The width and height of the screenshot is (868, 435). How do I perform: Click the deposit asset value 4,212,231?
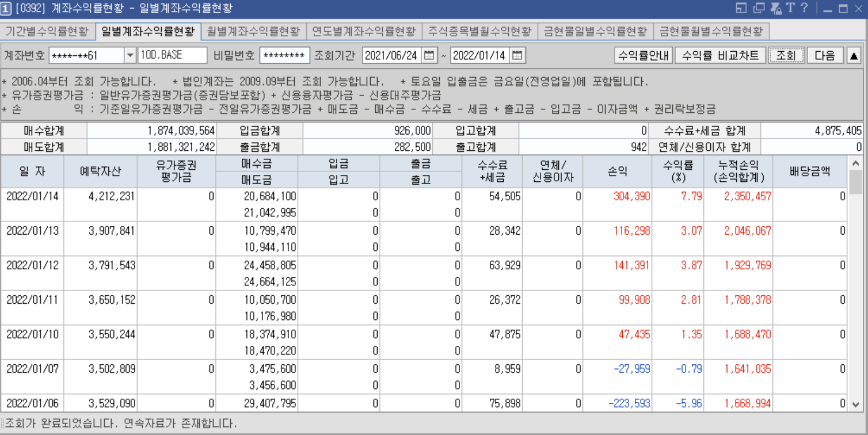coord(112,196)
